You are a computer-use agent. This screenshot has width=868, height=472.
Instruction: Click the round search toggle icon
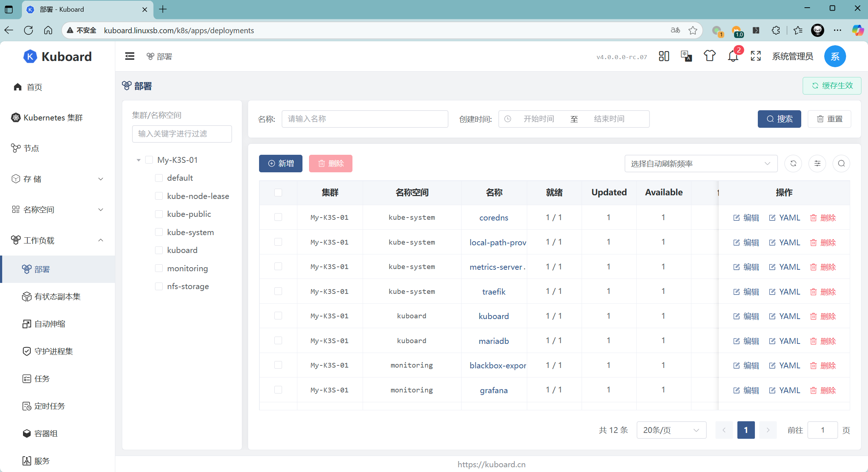pos(841,164)
